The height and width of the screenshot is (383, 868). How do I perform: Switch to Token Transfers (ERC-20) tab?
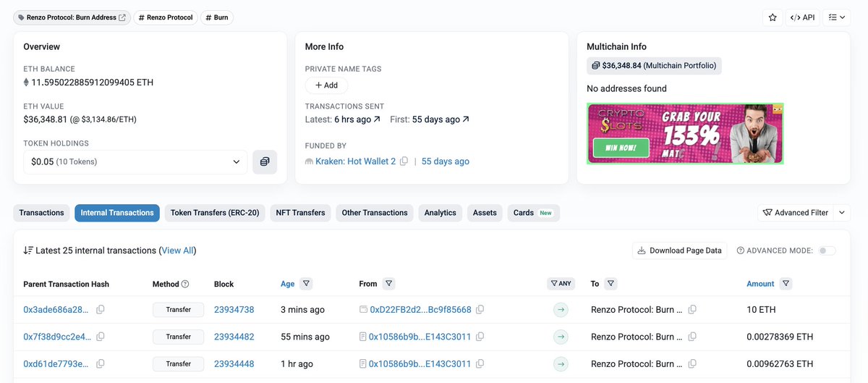215,213
